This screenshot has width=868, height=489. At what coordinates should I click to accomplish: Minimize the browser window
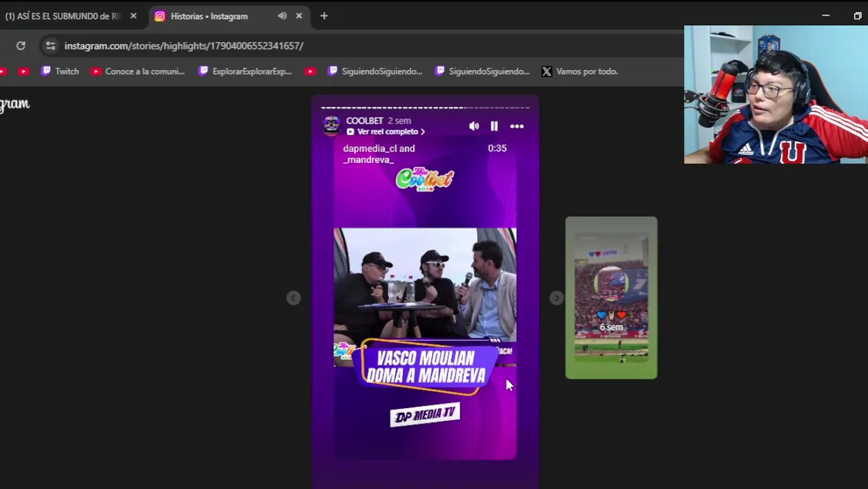coord(826,16)
